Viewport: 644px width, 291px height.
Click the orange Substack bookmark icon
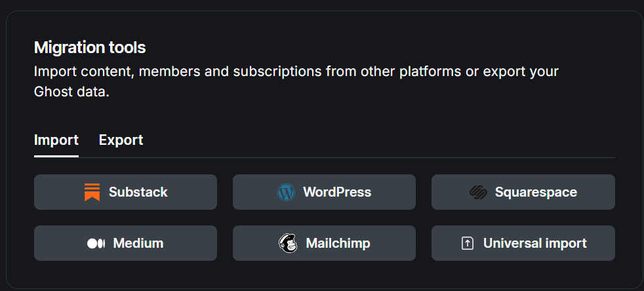coord(92,192)
